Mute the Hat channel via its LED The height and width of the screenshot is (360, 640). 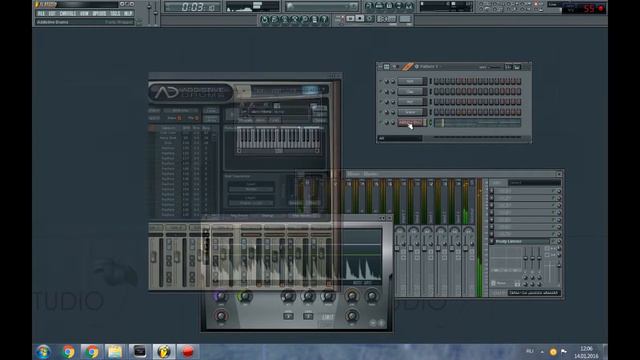tap(380, 102)
